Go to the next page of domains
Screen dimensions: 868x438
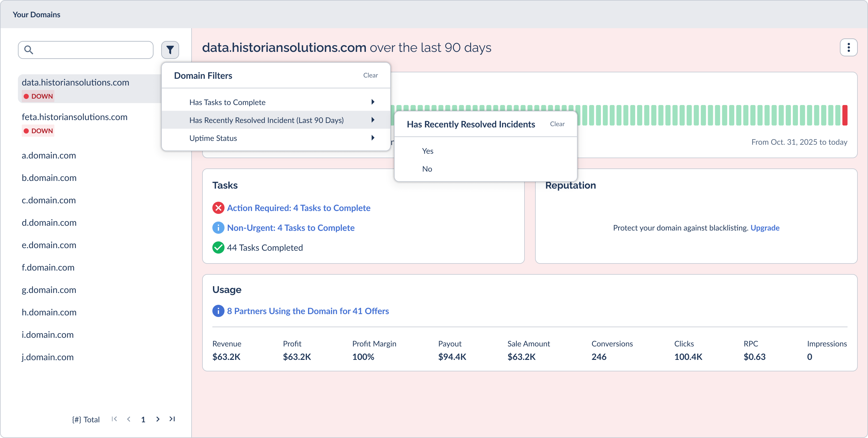(x=158, y=419)
